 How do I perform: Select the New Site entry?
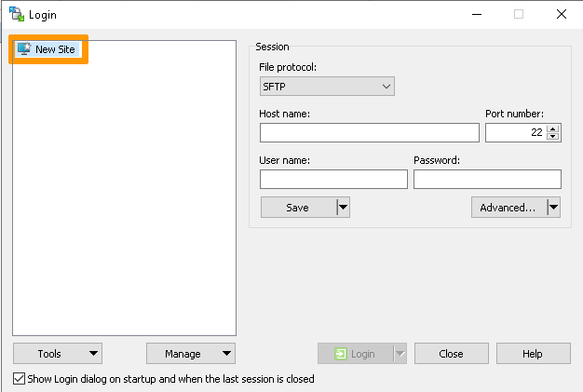47,49
